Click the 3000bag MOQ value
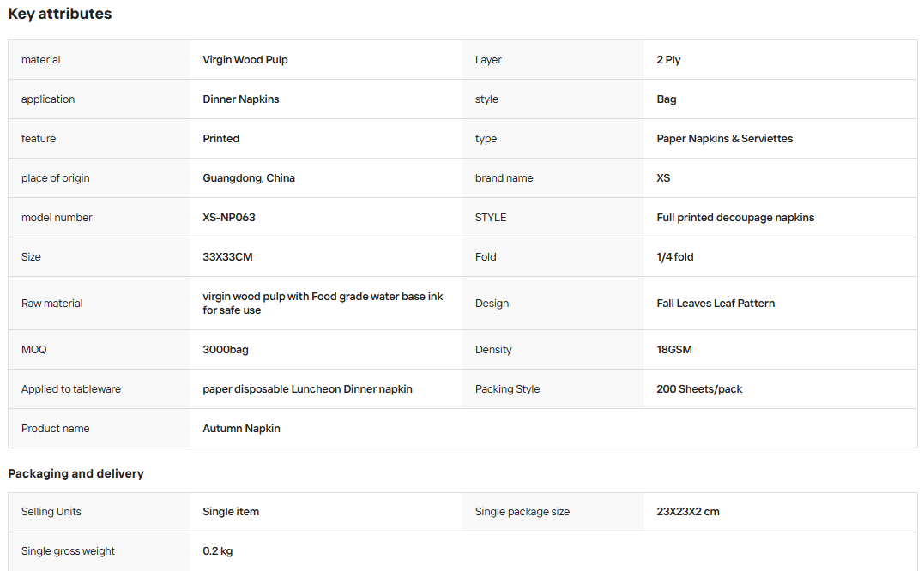The image size is (924, 571). (225, 350)
